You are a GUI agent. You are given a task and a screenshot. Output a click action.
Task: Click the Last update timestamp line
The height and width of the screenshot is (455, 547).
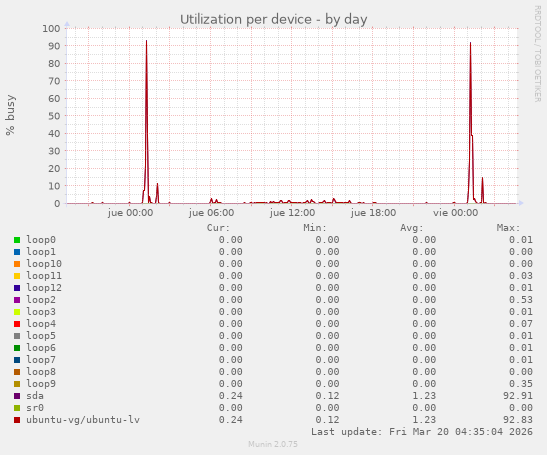(422, 432)
